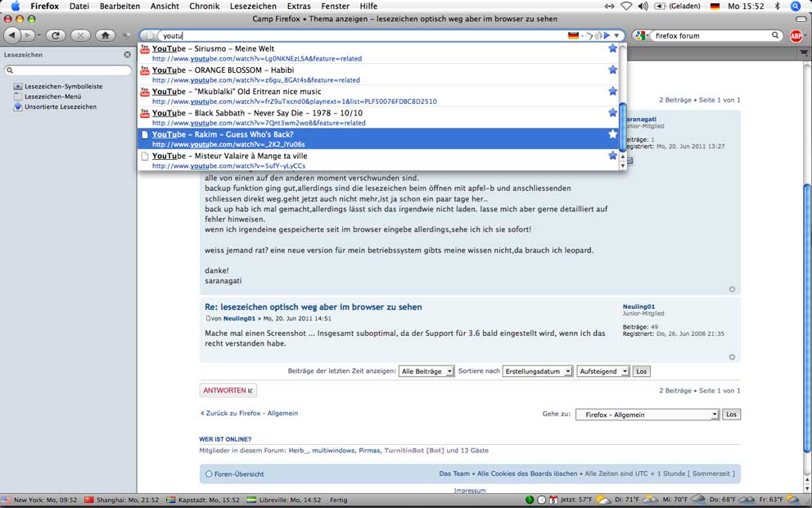Open the address bar history dropdown arrow
The height and width of the screenshot is (508, 812).
click(616, 36)
